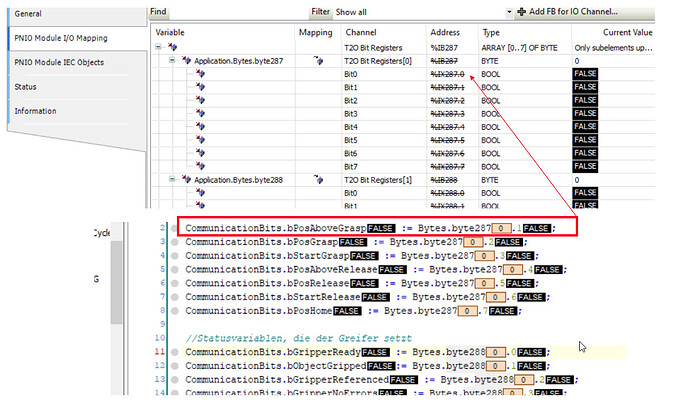Image resolution: width=690 pixels, height=404 pixels.
Task: Select 'T2O Bit Registers[0]' channel cell
Action: (x=378, y=61)
